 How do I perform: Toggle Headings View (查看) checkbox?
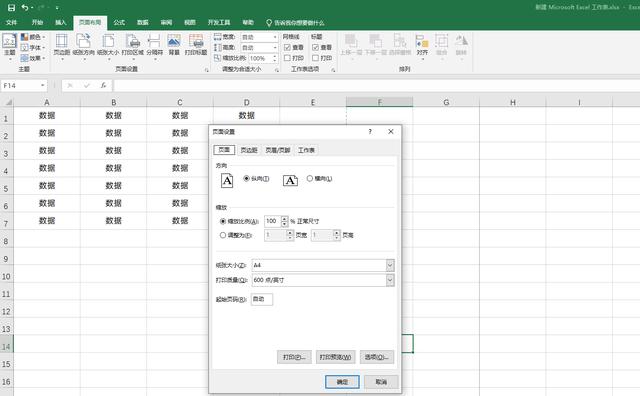(x=316, y=48)
